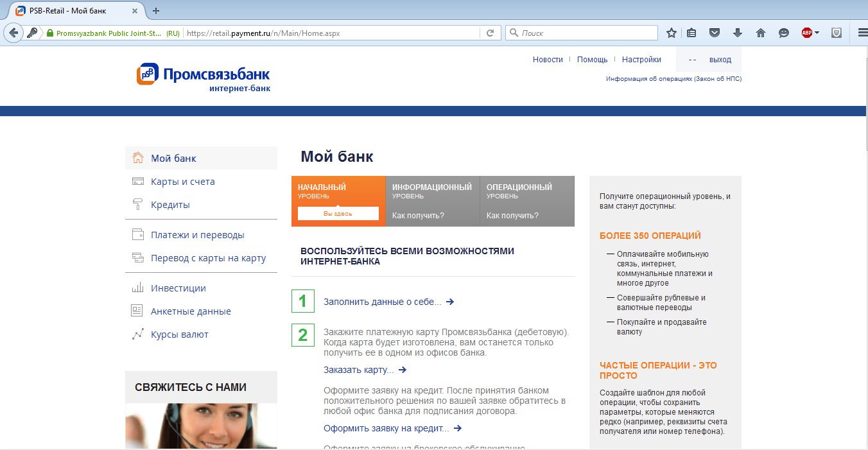
Task: Open the downloads arrow icon
Action: 738,33
